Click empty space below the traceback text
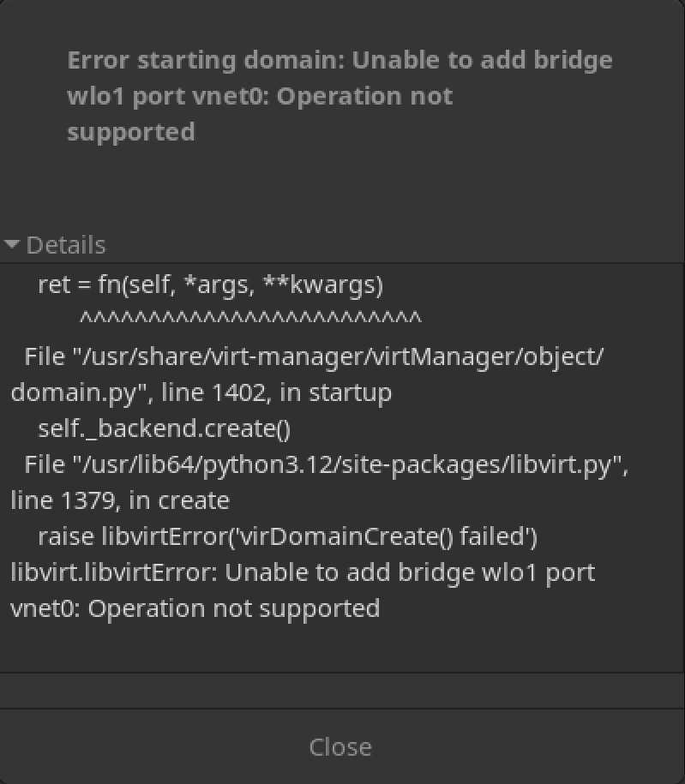 pos(343,647)
